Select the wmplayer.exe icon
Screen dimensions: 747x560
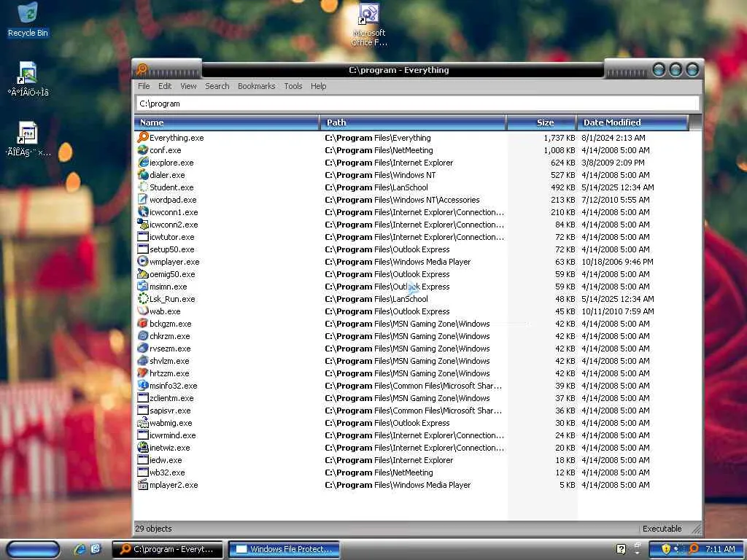143,262
